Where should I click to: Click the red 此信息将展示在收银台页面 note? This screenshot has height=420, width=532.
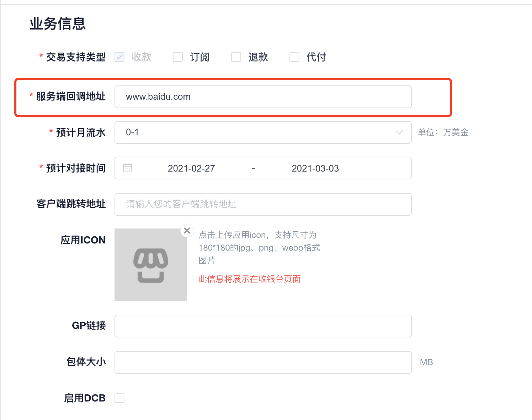[250, 279]
